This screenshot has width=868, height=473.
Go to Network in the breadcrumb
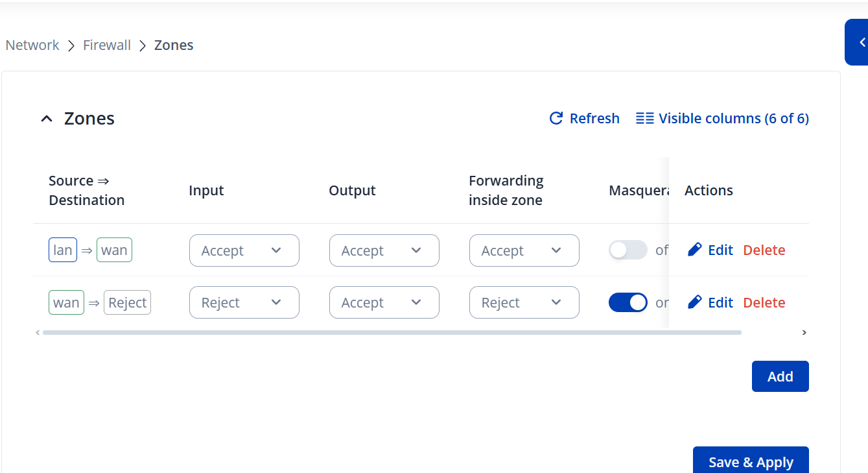coord(32,45)
